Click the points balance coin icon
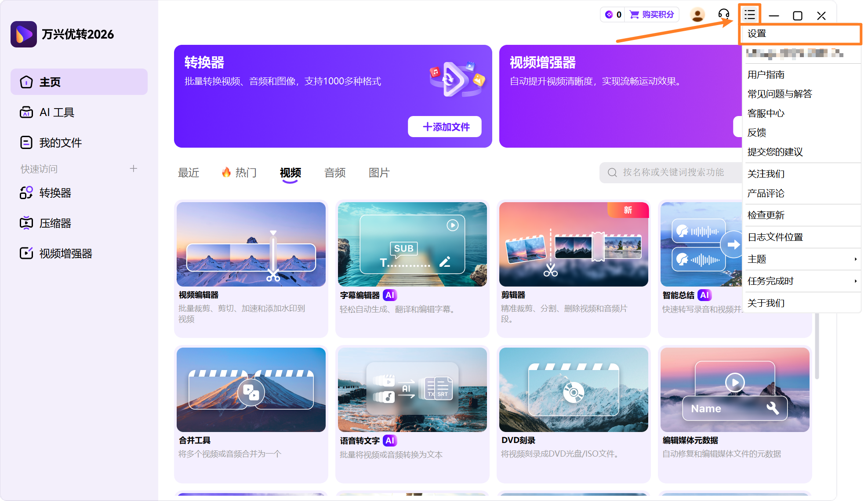This screenshot has width=868, height=501. point(609,14)
